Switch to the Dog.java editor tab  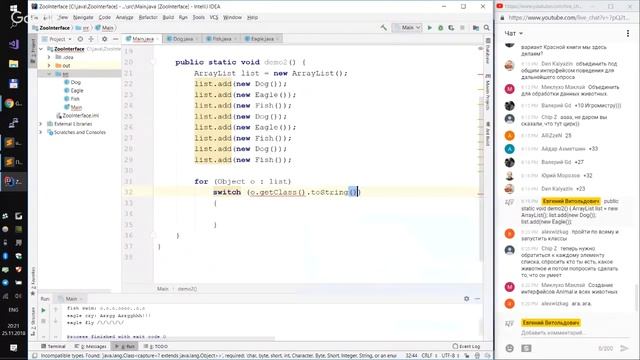pos(182,39)
